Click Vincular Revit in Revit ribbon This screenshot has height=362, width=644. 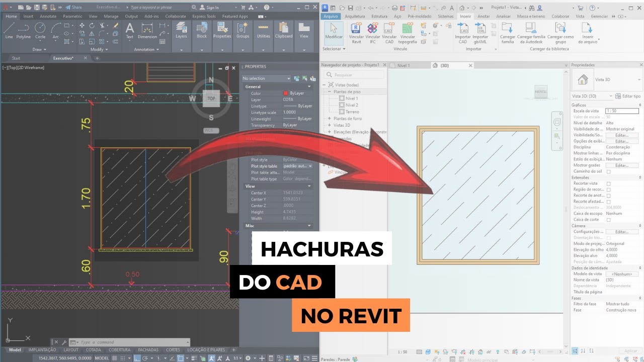357,33
